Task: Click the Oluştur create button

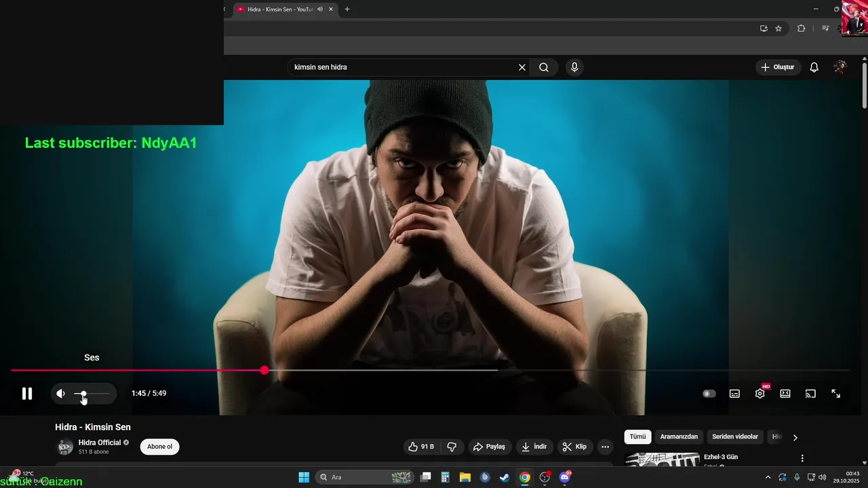Action: point(778,67)
